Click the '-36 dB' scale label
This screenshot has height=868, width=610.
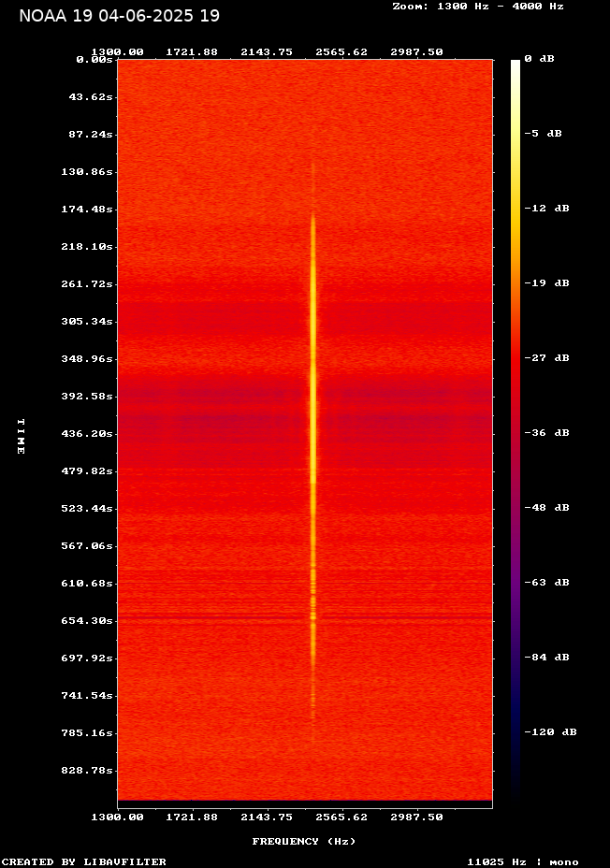click(x=547, y=432)
